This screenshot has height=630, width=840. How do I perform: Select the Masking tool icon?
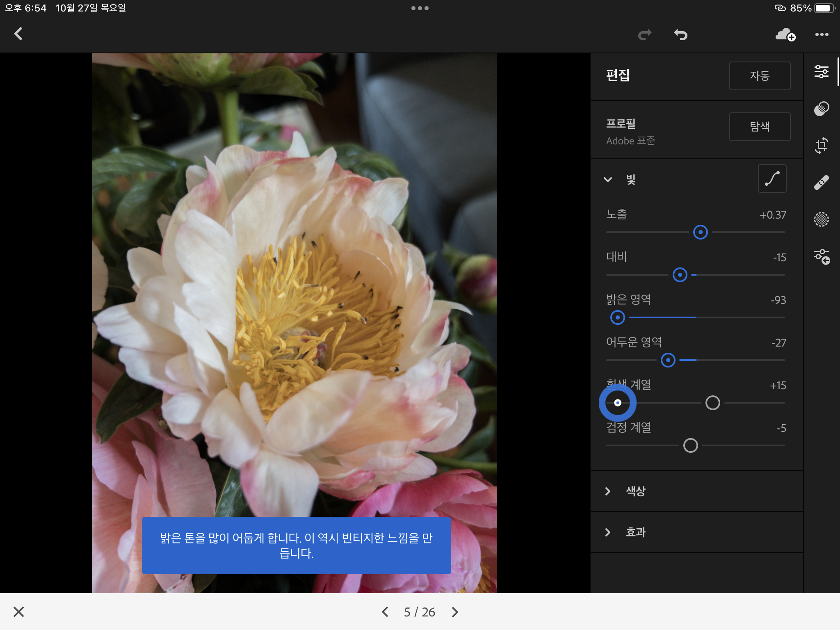pos(821,109)
